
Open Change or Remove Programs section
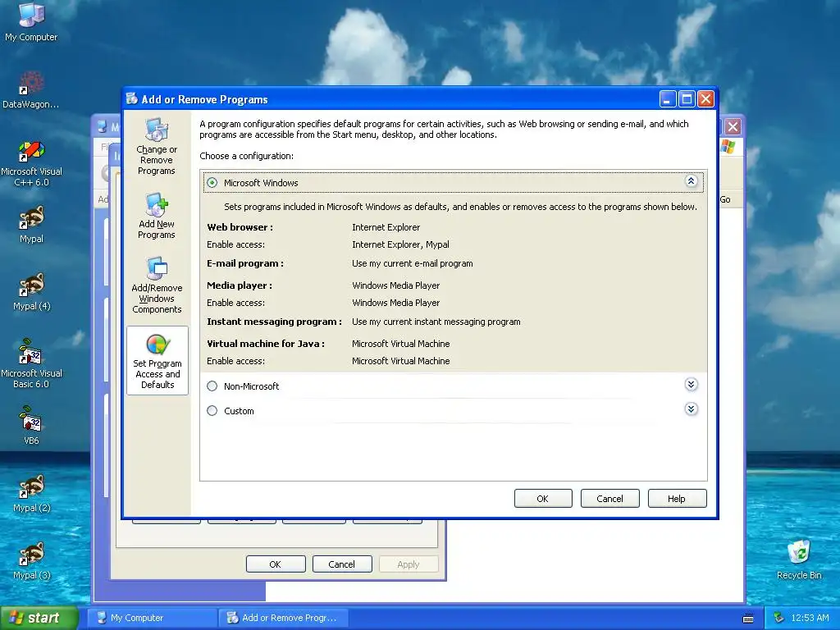157,146
